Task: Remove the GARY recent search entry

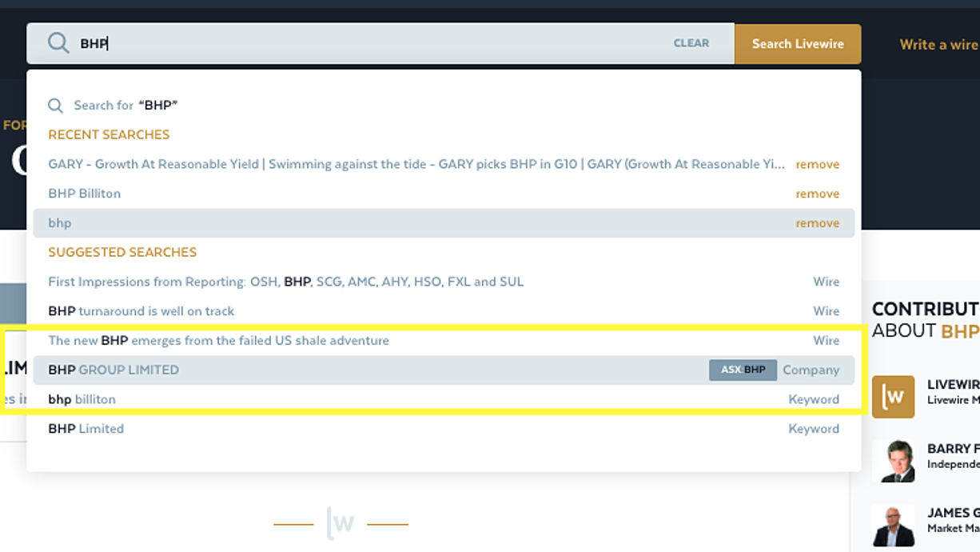Action: tap(817, 165)
